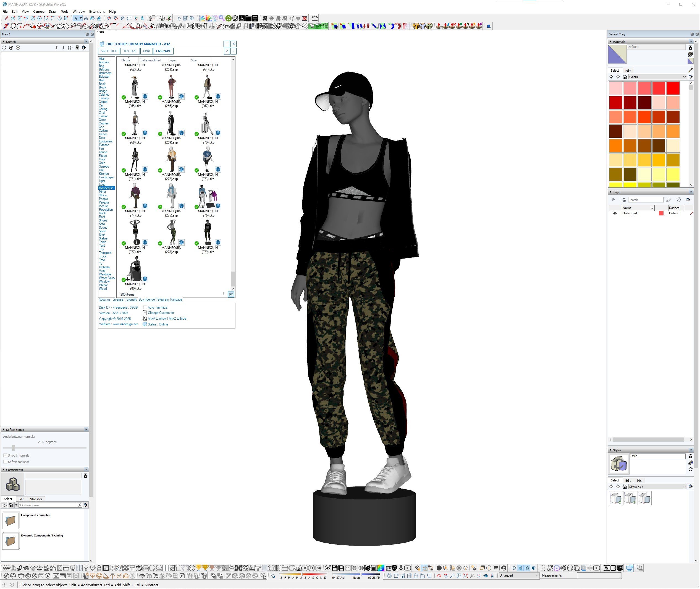
Task: Click the Tutorials link
Action: coord(131,299)
